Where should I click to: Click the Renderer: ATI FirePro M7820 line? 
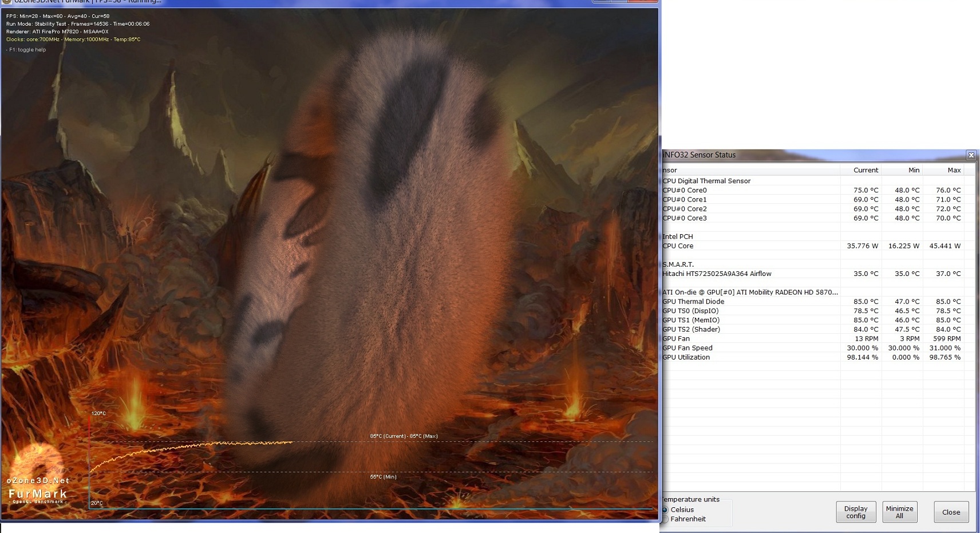click(57, 31)
